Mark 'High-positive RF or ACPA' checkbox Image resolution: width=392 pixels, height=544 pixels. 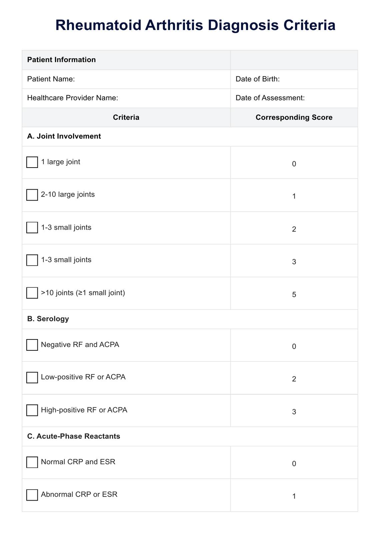coord(32,410)
